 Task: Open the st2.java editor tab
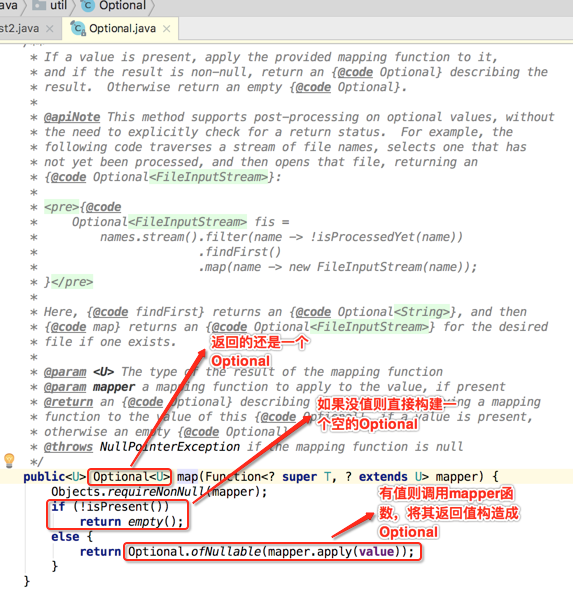tap(19, 28)
